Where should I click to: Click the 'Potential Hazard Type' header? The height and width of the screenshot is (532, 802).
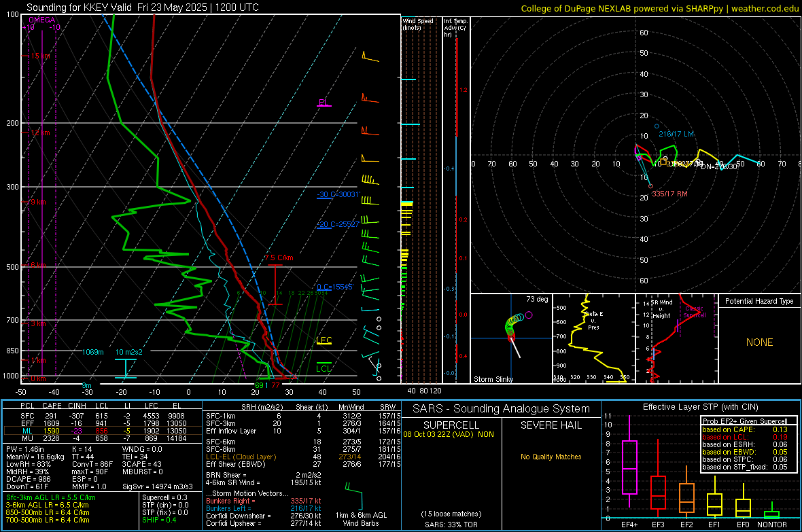coord(760,301)
